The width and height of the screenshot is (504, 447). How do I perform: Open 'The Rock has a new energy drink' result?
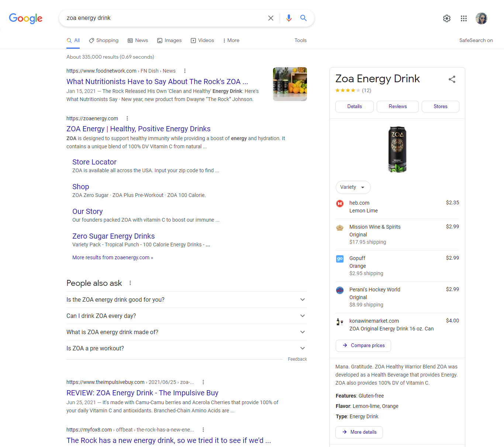(169, 440)
